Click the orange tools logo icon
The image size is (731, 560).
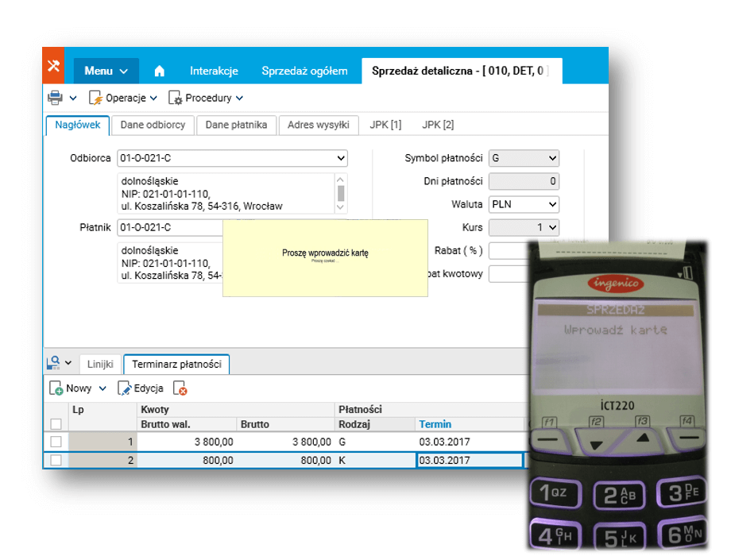point(53,66)
